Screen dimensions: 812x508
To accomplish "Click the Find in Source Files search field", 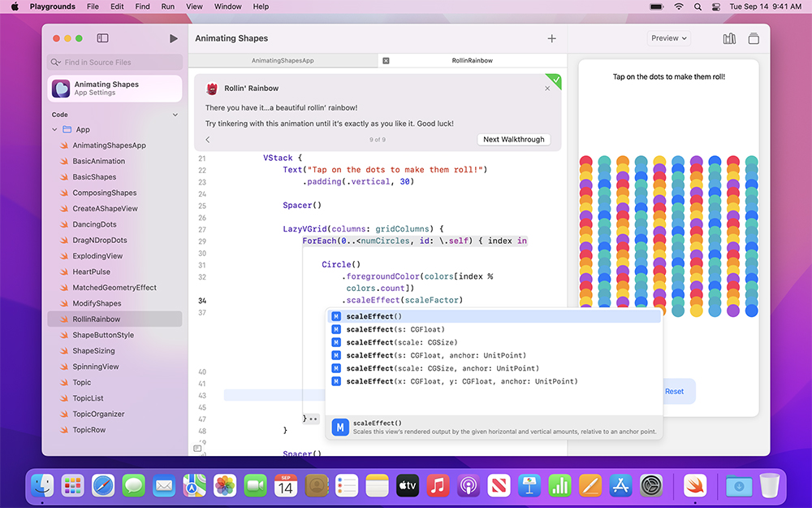I will (114, 62).
